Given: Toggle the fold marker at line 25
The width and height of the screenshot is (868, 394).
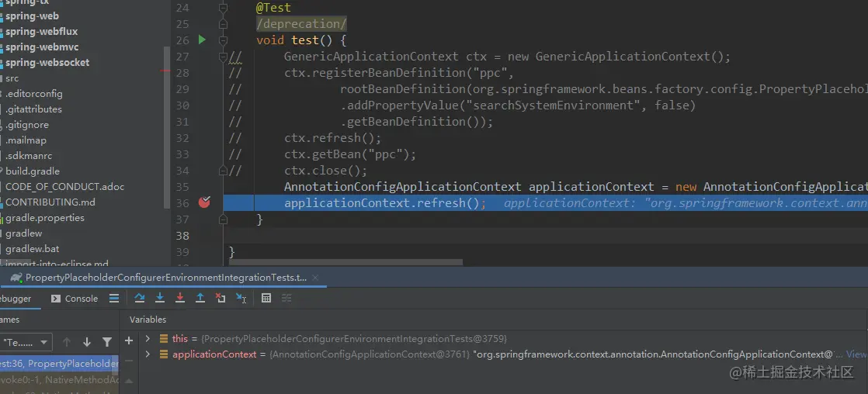Looking at the screenshot, I should (x=223, y=24).
